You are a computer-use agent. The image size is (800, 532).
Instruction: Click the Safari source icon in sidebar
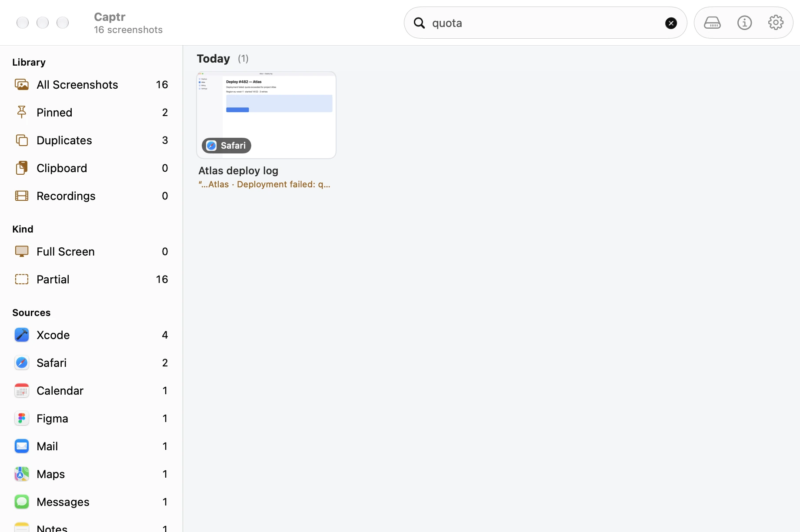22,362
